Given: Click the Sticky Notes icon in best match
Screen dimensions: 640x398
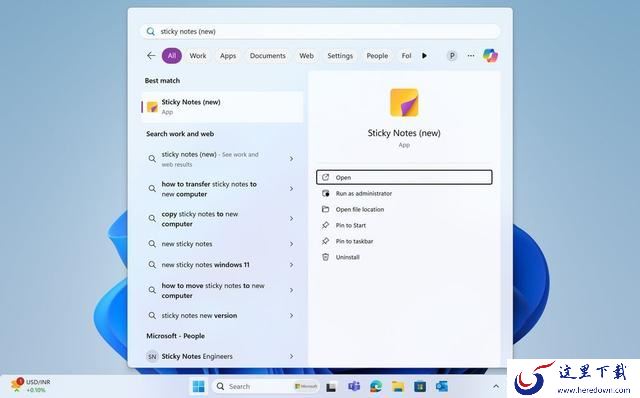Looking at the screenshot, I should pos(152,107).
